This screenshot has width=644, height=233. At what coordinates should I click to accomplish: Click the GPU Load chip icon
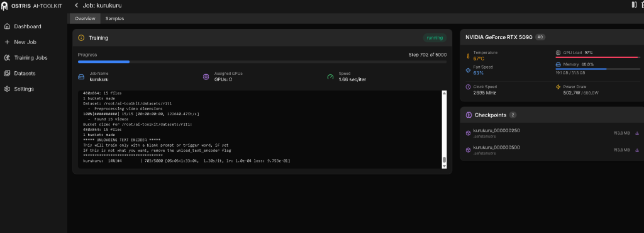click(558, 53)
